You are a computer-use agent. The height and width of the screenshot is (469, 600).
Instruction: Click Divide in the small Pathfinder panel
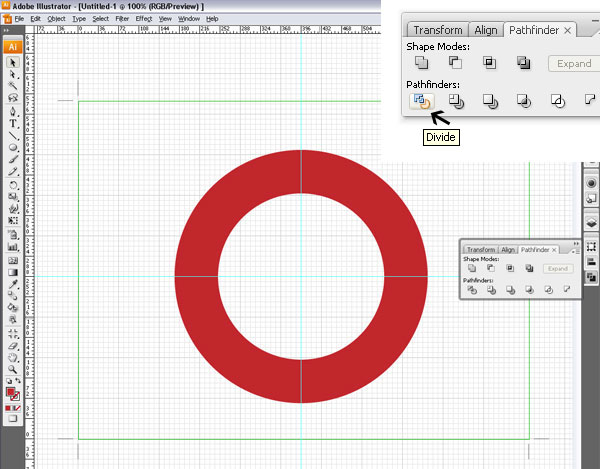pyautogui.click(x=472, y=290)
